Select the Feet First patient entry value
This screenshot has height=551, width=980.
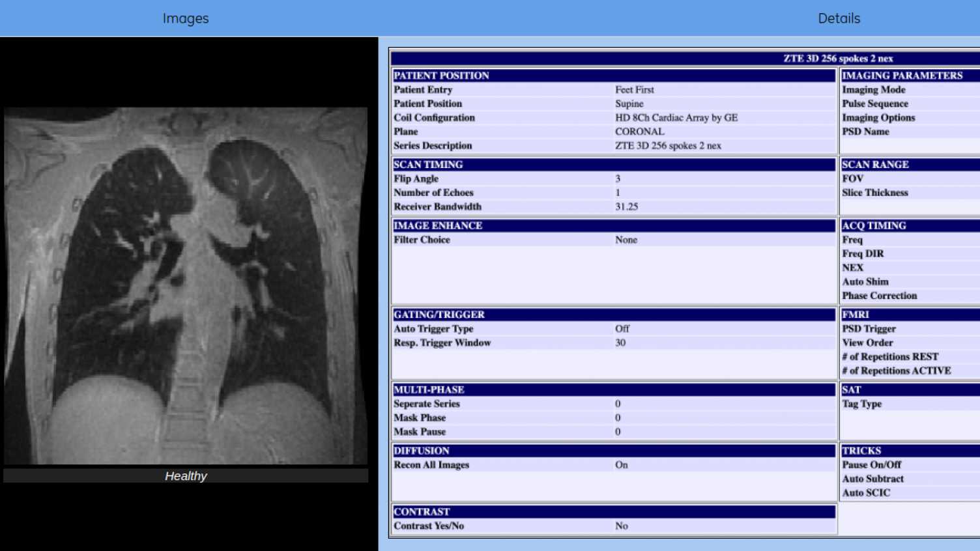coord(634,90)
